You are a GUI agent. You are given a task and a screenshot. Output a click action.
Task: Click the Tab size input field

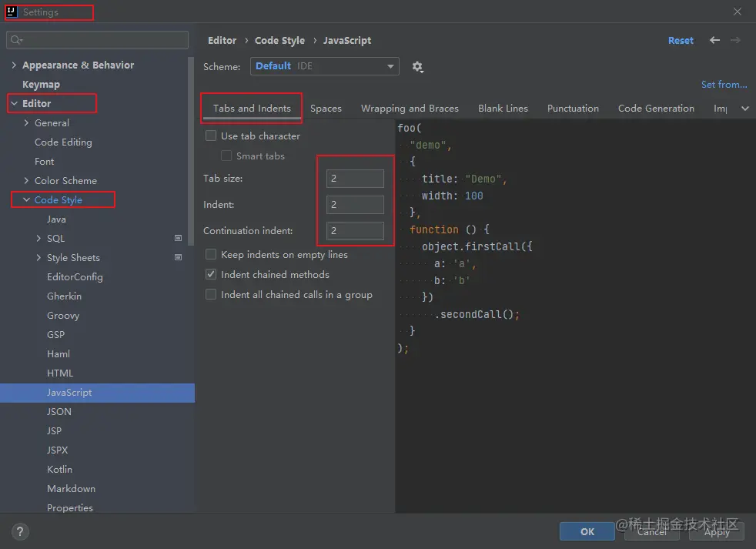[355, 179]
